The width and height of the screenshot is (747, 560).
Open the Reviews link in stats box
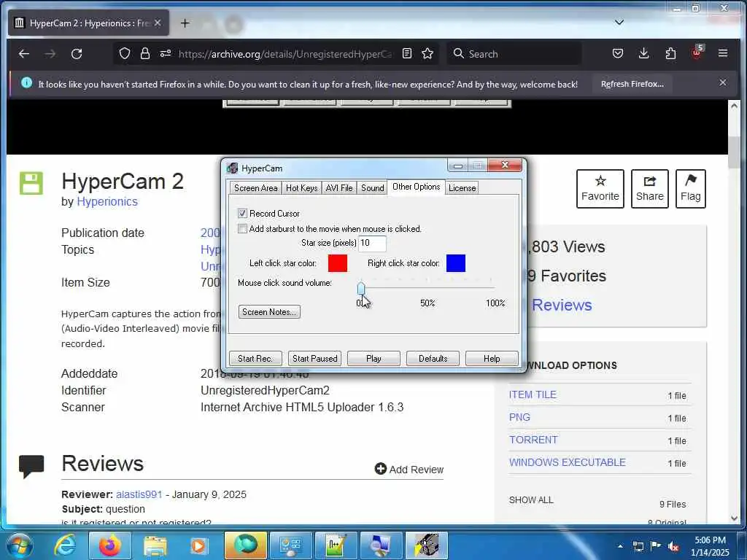click(x=562, y=305)
